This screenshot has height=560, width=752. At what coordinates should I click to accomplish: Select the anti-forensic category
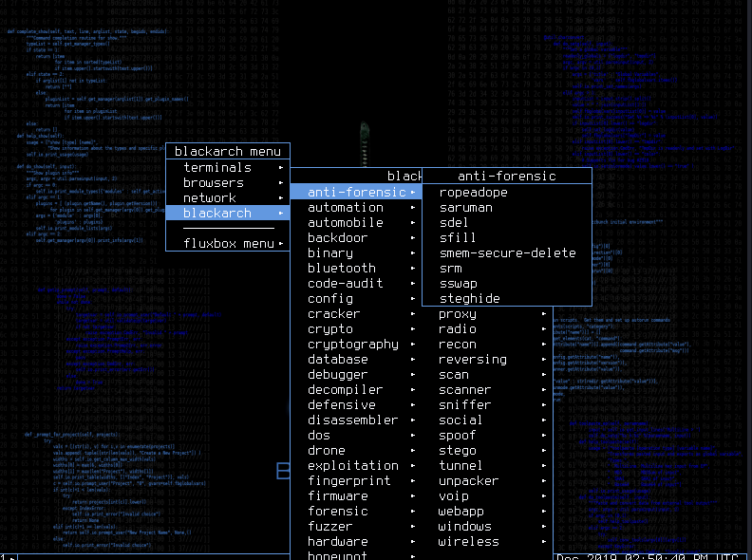pyautogui.click(x=356, y=193)
